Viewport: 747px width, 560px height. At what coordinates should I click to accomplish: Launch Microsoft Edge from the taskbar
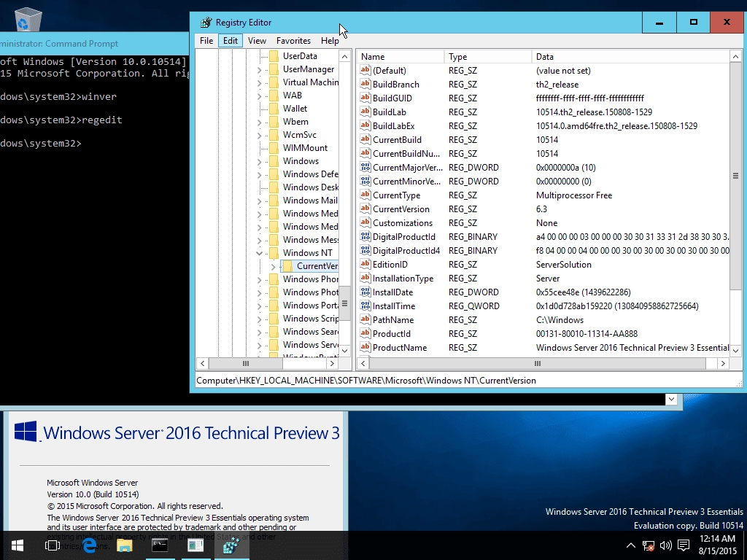click(89, 545)
